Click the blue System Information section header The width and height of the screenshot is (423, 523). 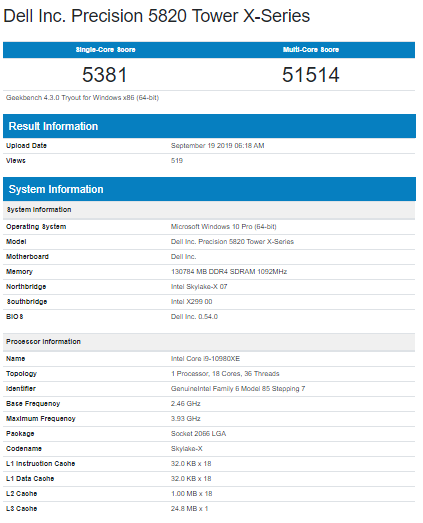[x=209, y=189]
